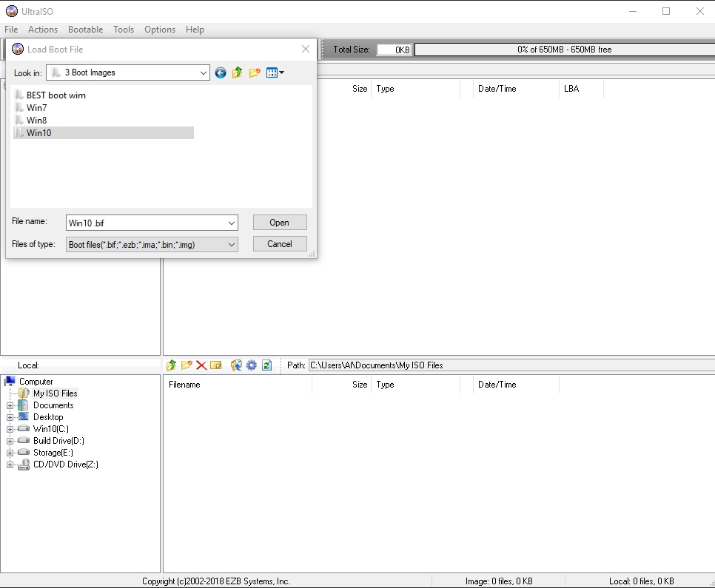Click local Refresh icon
Viewport: 715px width, 588px height.
pos(266,365)
